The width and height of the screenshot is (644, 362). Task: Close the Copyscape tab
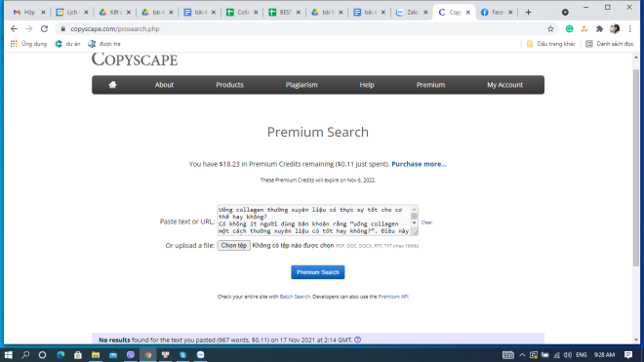click(467, 13)
